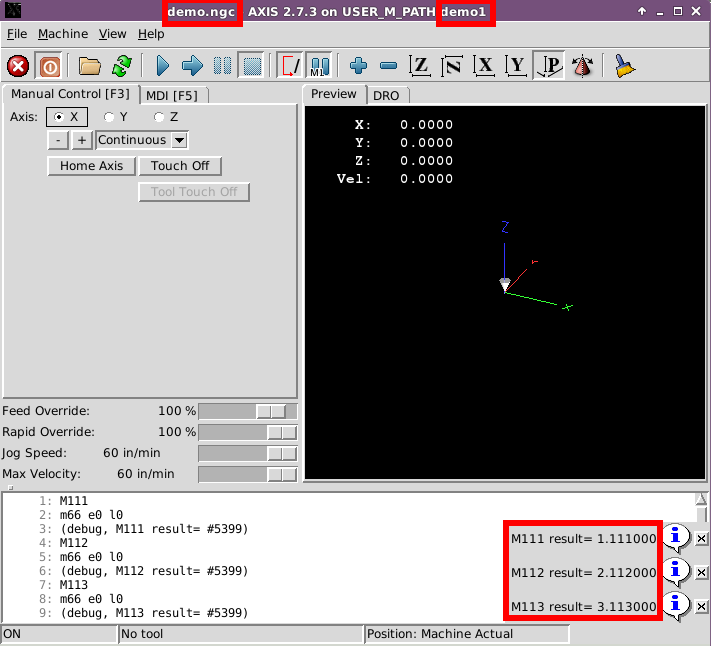
Task: Toggle rotate view cone icon
Action: click(583, 66)
